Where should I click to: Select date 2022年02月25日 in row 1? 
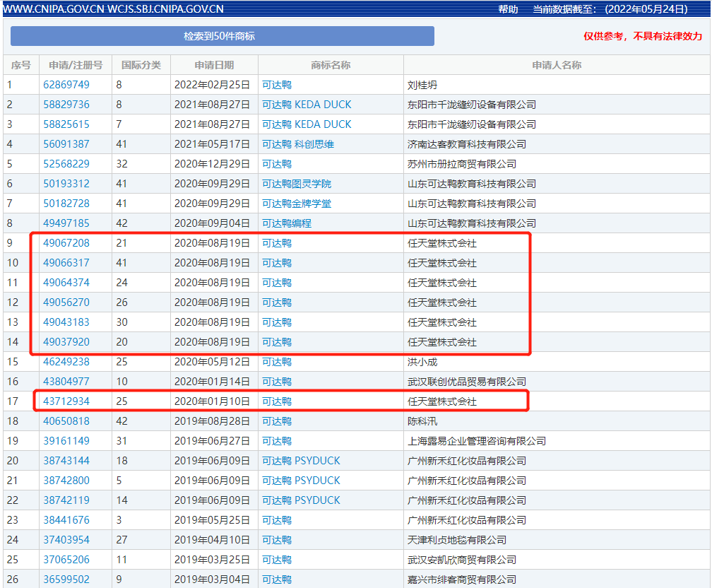[x=212, y=85]
